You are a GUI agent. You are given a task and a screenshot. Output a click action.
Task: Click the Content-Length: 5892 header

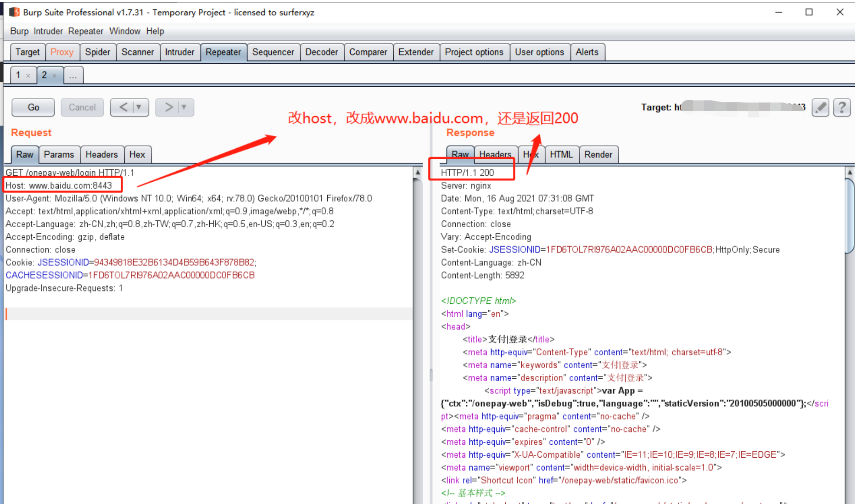[482, 275]
